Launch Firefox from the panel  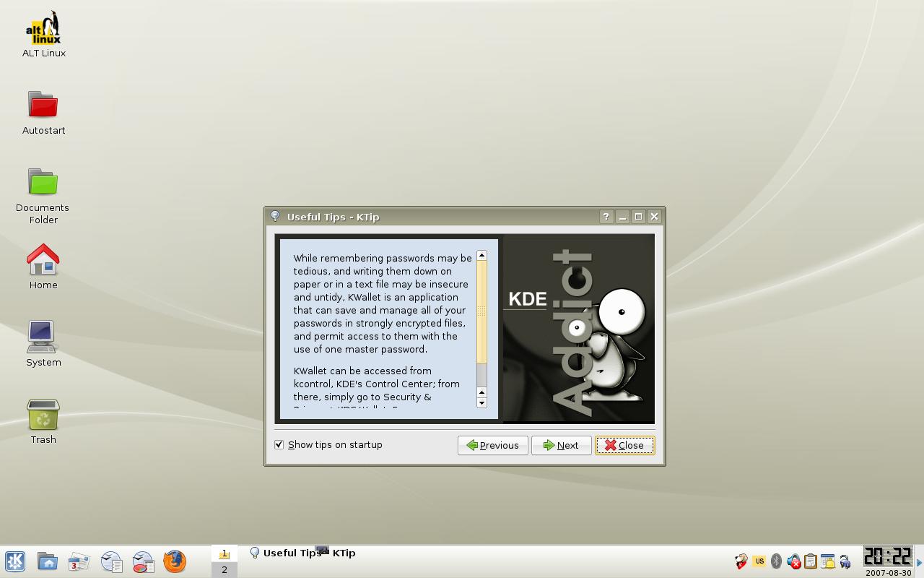(x=175, y=561)
